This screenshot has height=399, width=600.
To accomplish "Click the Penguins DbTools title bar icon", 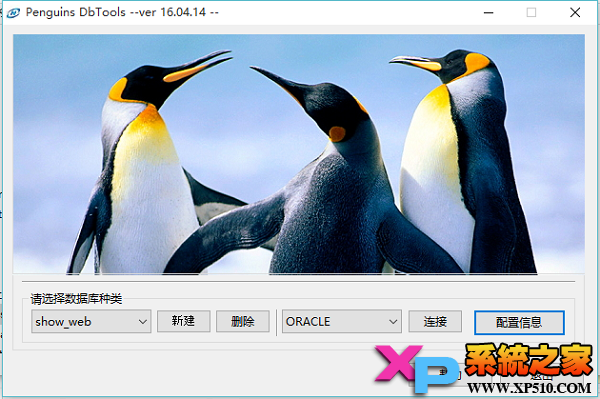I will [13, 13].
